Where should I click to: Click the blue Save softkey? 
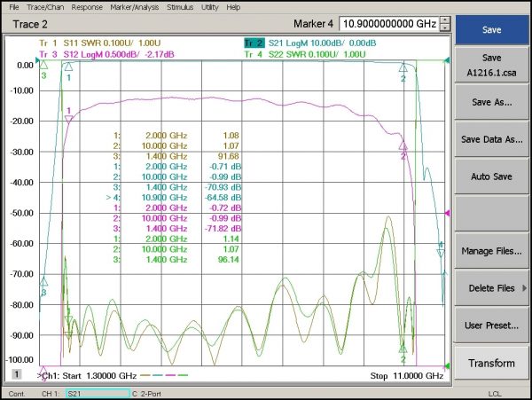(x=491, y=30)
